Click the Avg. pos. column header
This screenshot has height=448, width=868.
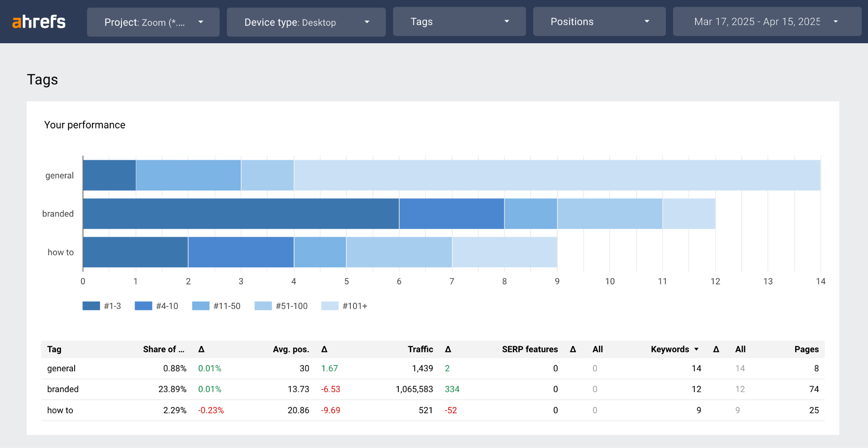[291, 349]
